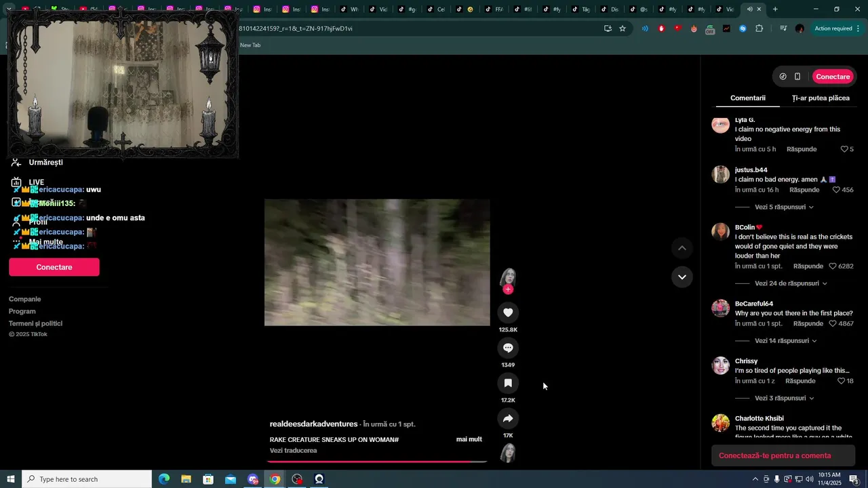Seek on the video progress bar

377,462
